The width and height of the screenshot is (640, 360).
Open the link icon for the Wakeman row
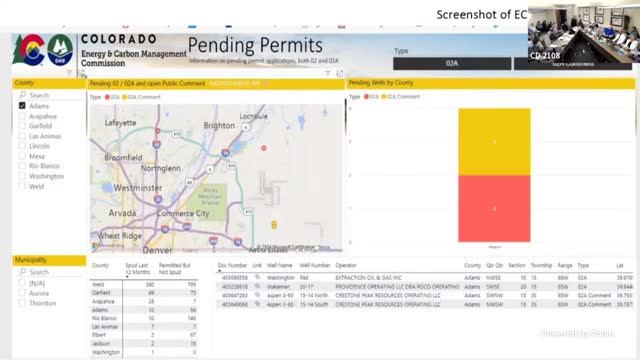(257, 287)
